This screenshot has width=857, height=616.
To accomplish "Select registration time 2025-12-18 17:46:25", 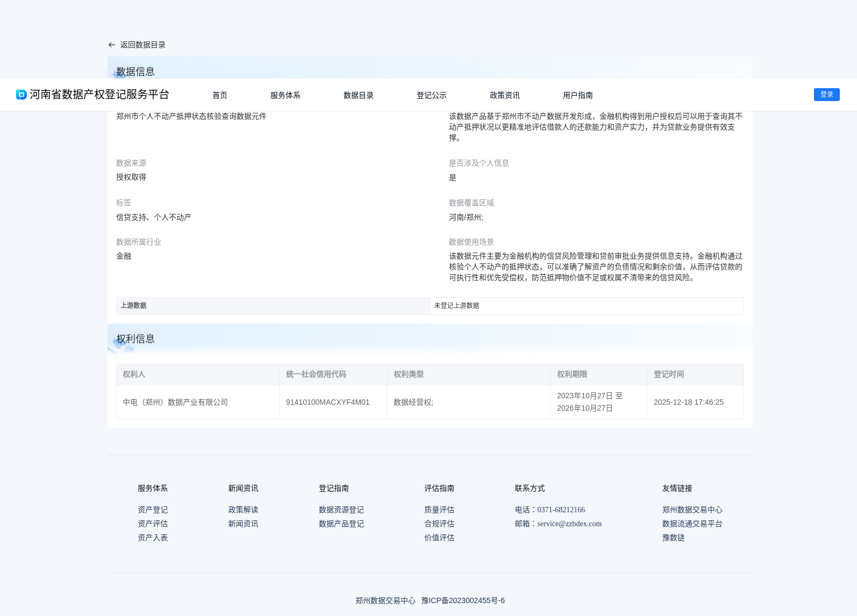I will (x=689, y=402).
